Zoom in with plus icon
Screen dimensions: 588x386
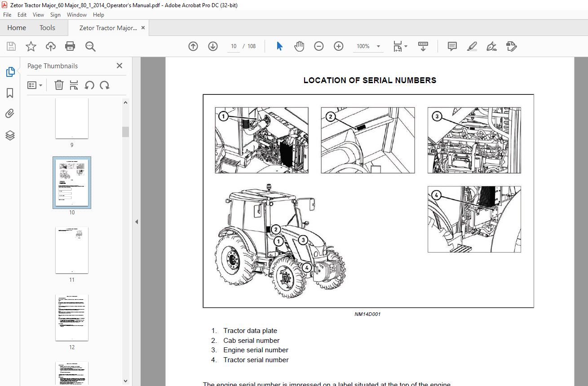coord(339,46)
